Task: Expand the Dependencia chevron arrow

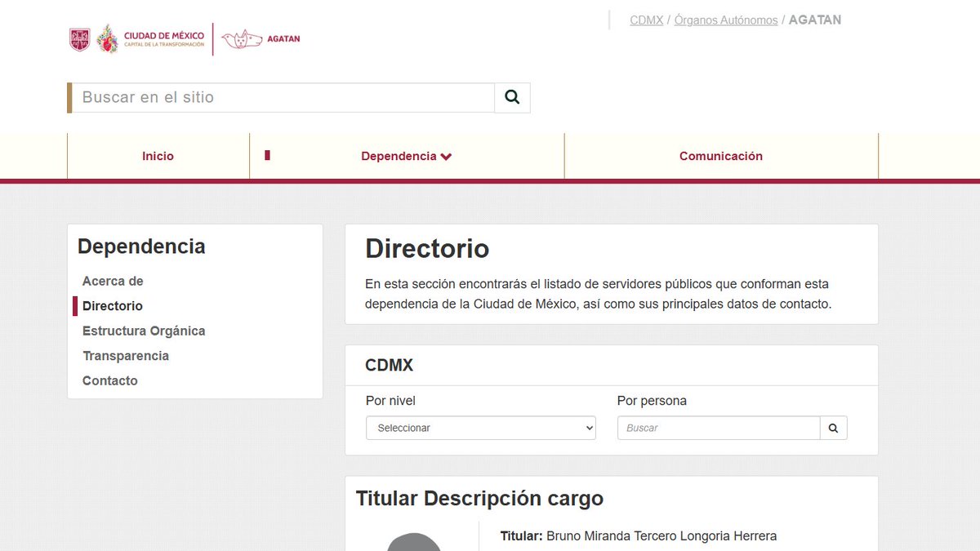Action: point(445,156)
